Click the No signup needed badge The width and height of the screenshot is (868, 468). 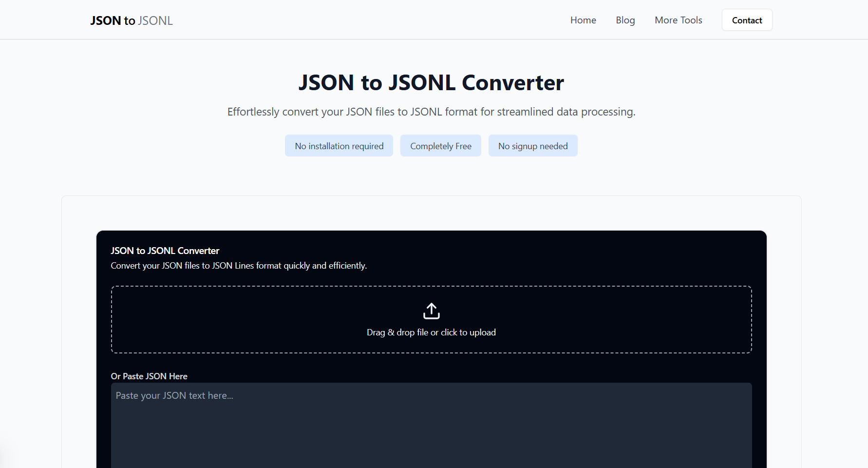tap(532, 145)
